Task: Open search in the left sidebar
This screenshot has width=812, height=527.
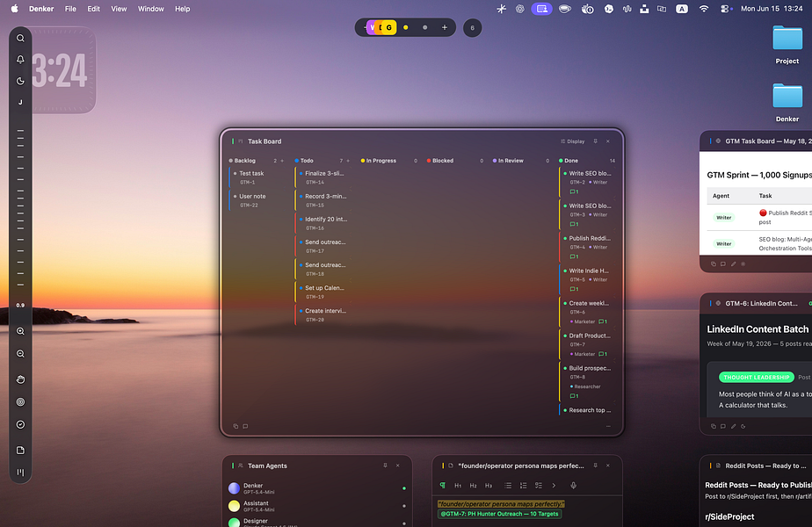Action: 20,39
